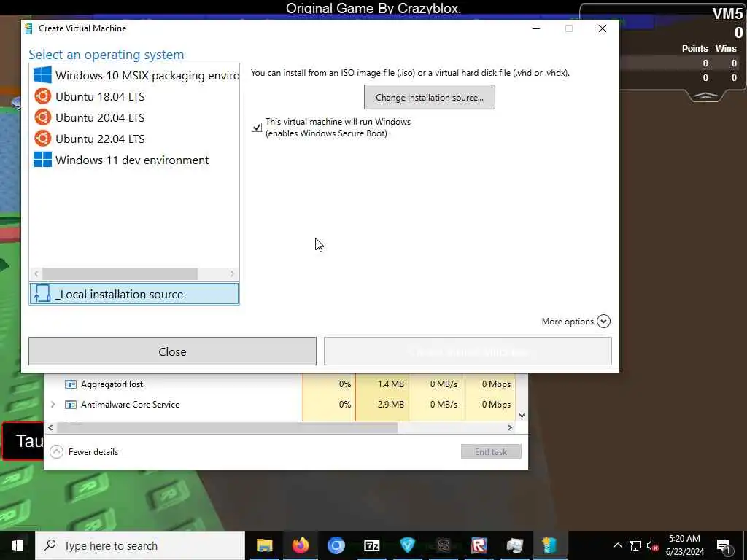The height and width of the screenshot is (560, 747).
Task: Open Chromium browser from the taskbar
Action: [336, 545]
